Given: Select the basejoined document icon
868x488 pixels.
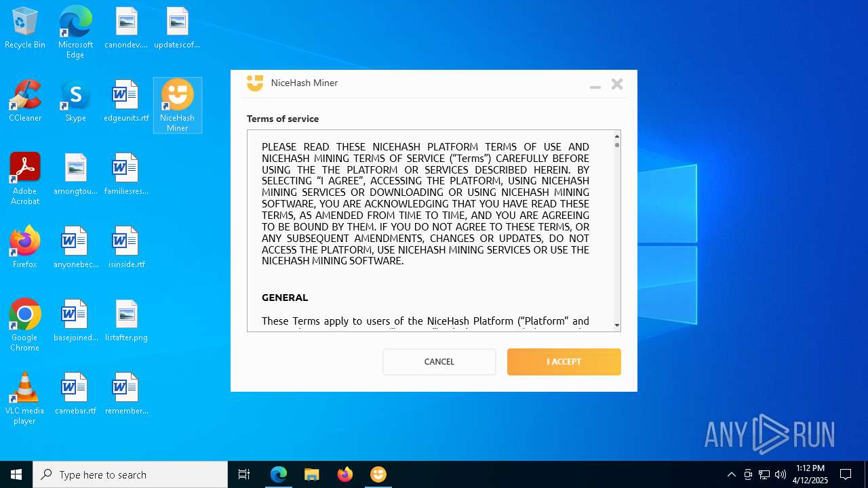Looking at the screenshot, I should click(75, 321).
